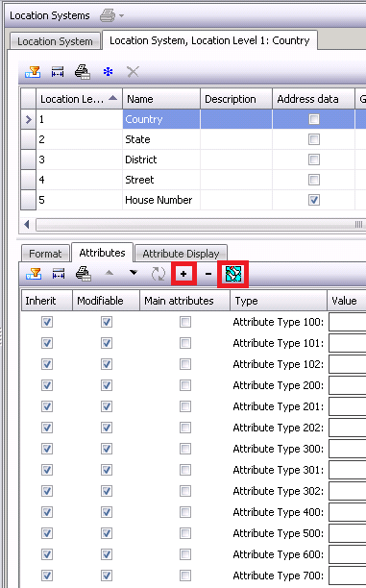The height and width of the screenshot is (588, 366).
Task: Open the Attribute Display tab
Action: (181, 254)
